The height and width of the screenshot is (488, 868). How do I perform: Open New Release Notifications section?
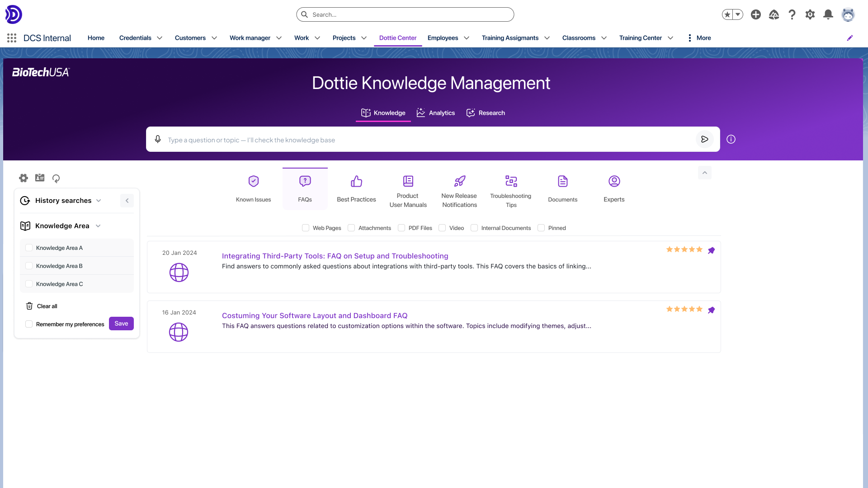pyautogui.click(x=459, y=181)
